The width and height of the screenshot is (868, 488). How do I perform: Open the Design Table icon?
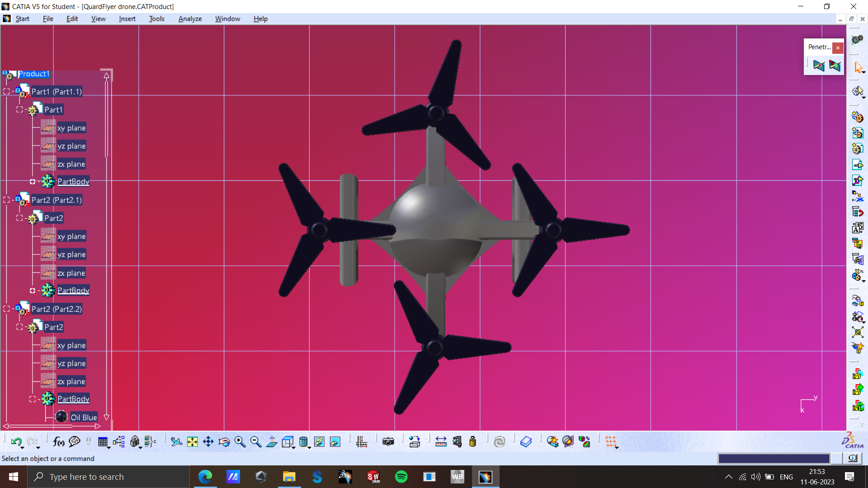(103, 441)
